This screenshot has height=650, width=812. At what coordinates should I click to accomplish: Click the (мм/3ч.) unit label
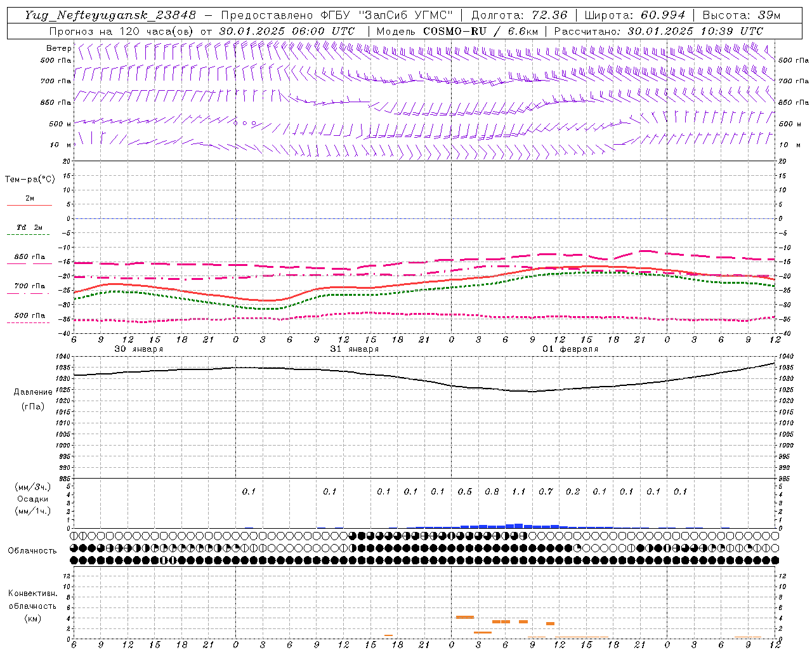coord(33,487)
